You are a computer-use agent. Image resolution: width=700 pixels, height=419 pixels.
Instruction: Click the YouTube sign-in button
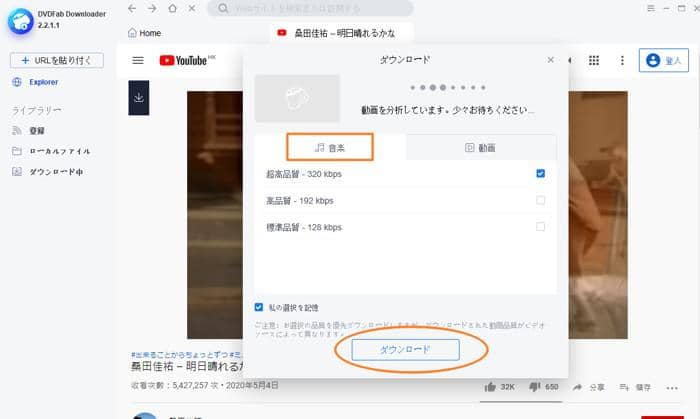click(x=663, y=60)
